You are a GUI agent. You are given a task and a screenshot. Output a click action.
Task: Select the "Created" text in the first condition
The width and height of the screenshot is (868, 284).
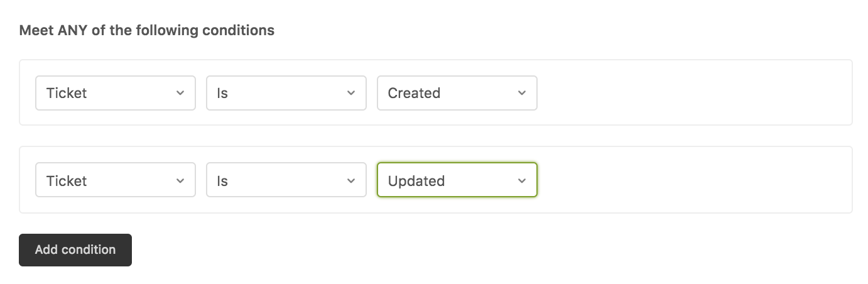point(414,93)
